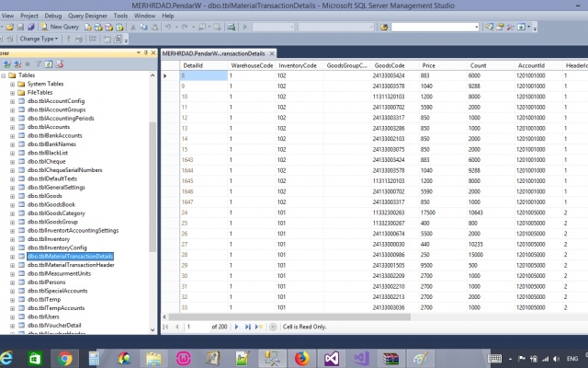Click the Open File folder icon in toolbar
This screenshot has width=588, height=368.
click(9, 27)
